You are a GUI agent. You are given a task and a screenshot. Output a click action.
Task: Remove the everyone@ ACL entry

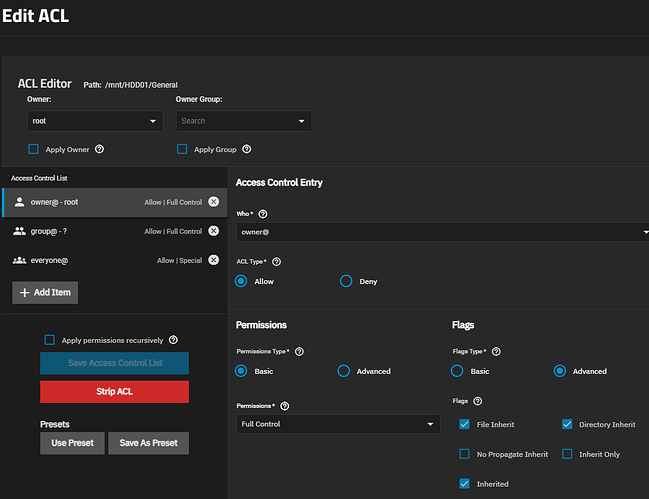214,260
